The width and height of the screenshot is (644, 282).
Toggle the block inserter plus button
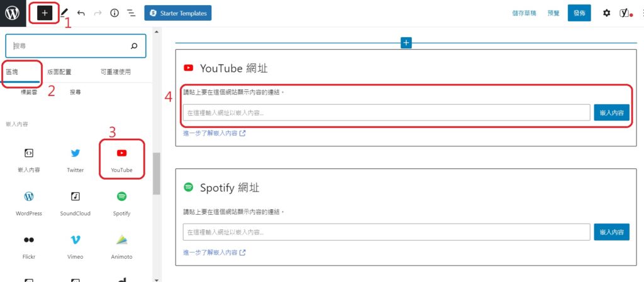pos(45,13)
